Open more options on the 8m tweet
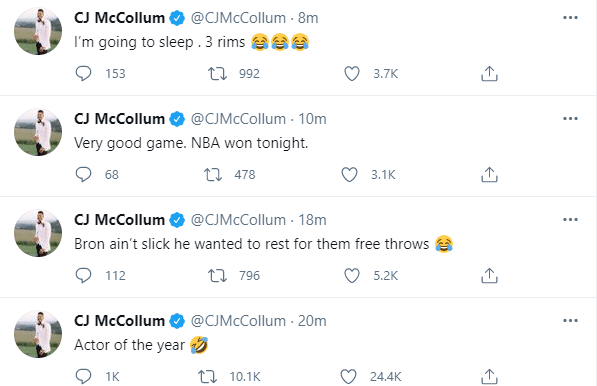This screenshot has width=597, height=386. [x=570, y=18]
